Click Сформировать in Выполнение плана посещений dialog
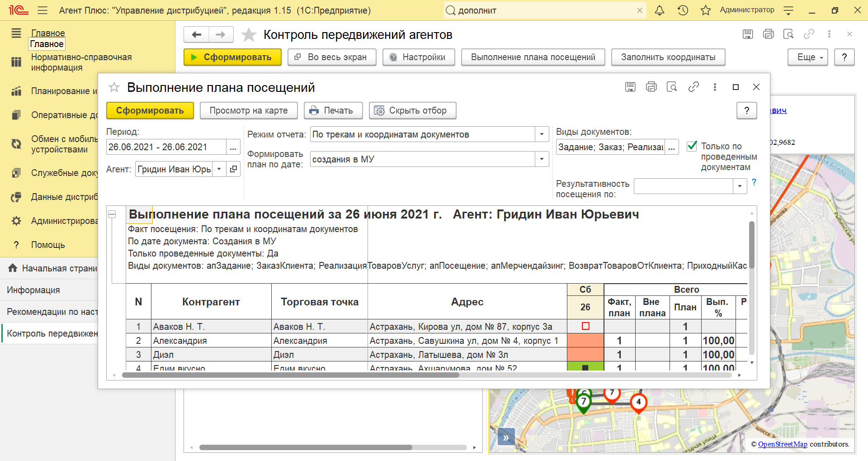 [x=150, y=110]
